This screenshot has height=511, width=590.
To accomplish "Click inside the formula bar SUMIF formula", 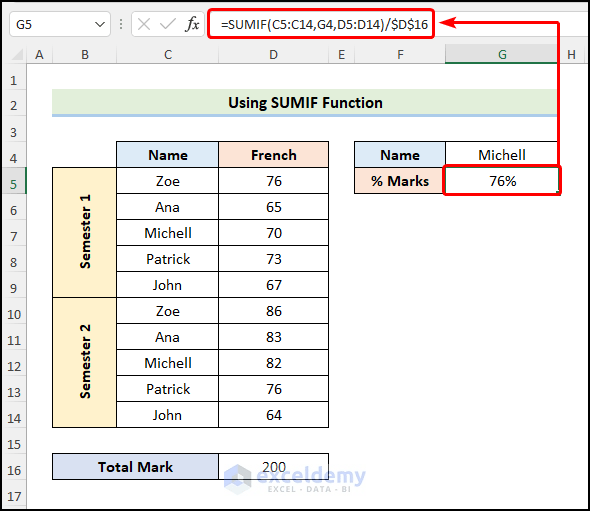I will 324,24.
